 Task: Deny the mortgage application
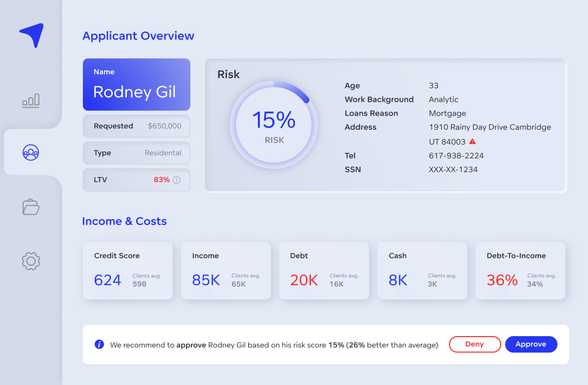[475, 344]
